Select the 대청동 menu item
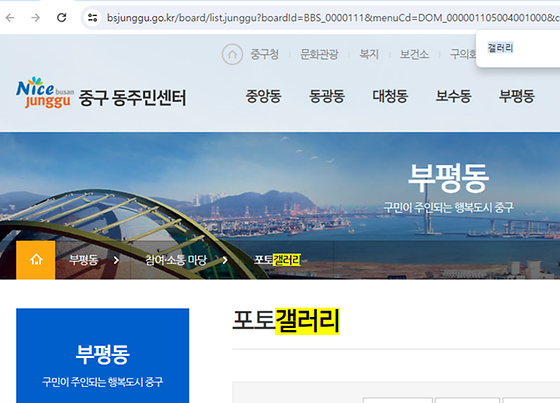560x403 pixels. point(390,96)
